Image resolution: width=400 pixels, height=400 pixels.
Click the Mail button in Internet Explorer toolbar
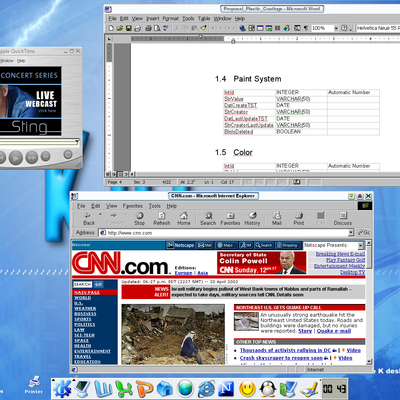click(277, 219)
